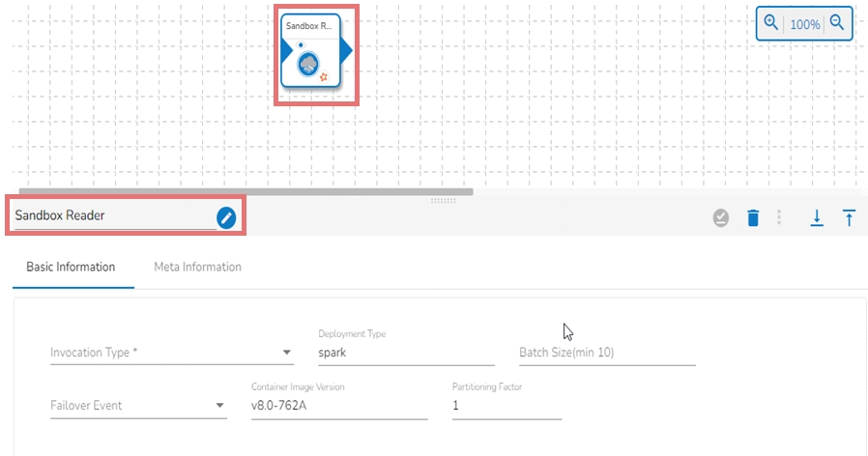Focus the Batch Size input field
868x456 pixels.
click(606, 353)
